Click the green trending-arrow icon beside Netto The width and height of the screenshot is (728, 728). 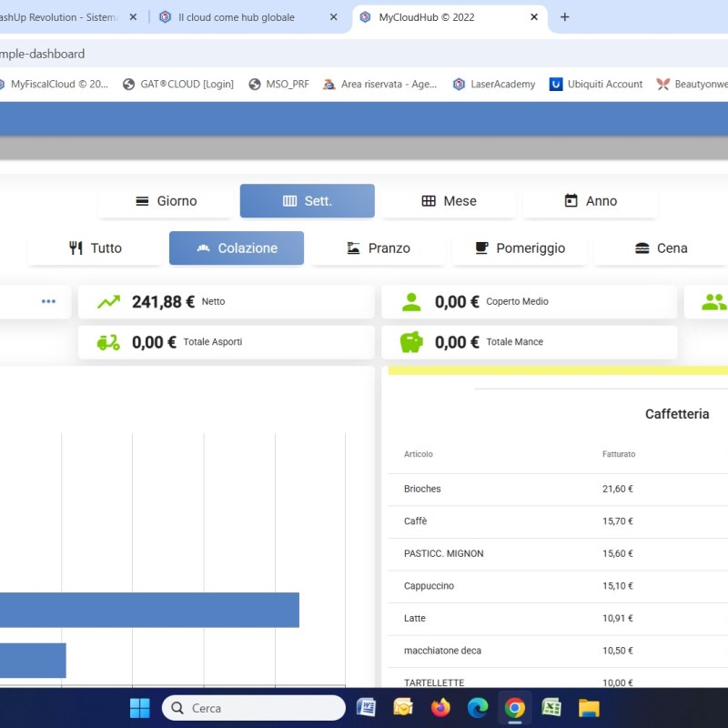[110, 300]
